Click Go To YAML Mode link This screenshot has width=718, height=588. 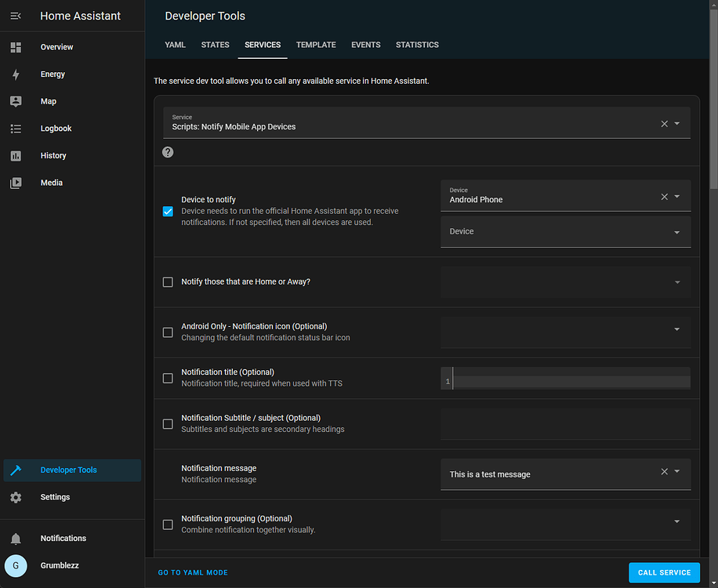193,573
